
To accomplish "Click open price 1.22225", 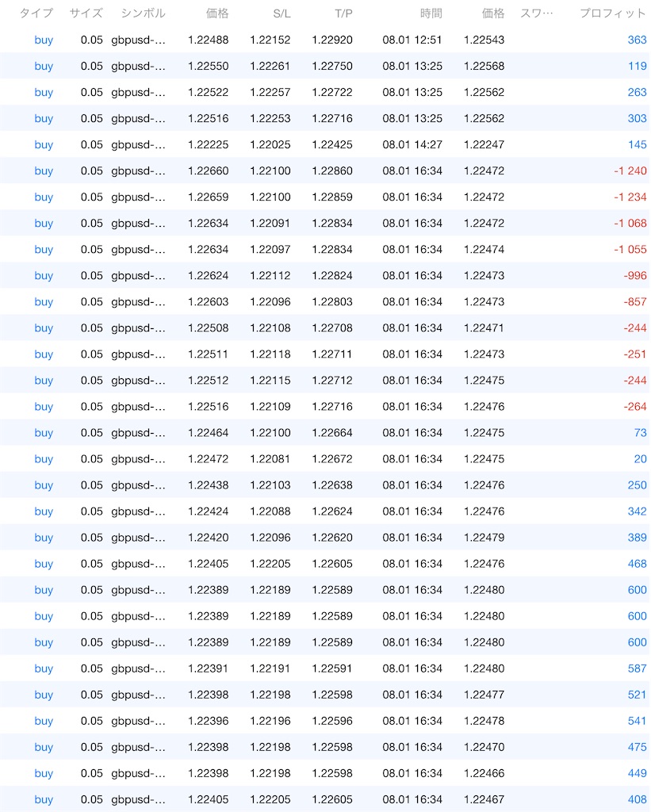I will click(x=209, y=144).
